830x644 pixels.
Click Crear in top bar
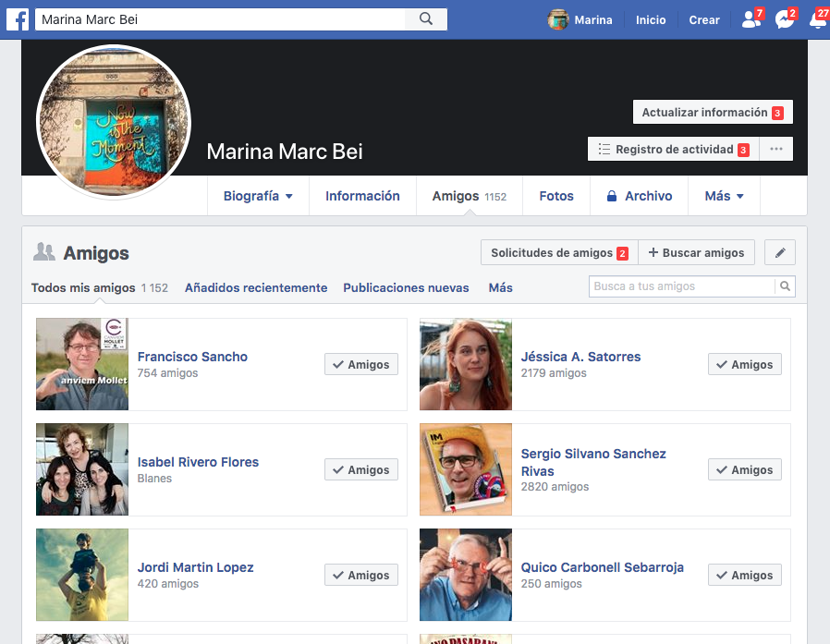704,19
